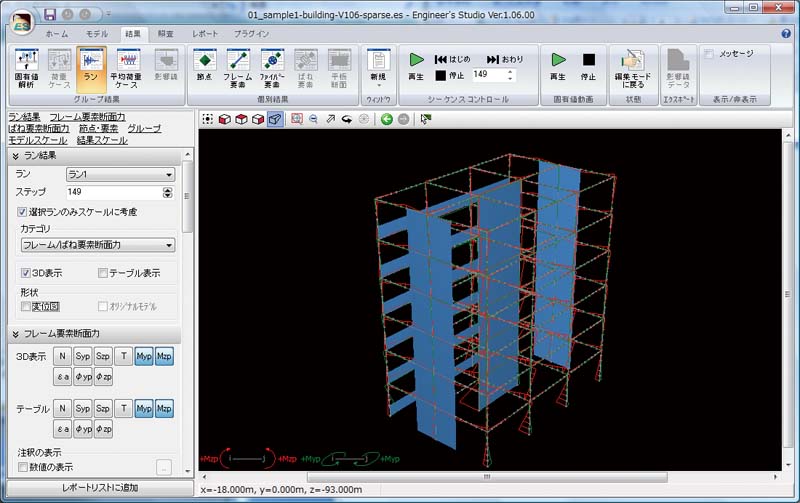Viewport: 800px width, 503px height.
Task: Click 編集モードに戻る return-to-edit-mode icon
Action: (x=631, y=69)
